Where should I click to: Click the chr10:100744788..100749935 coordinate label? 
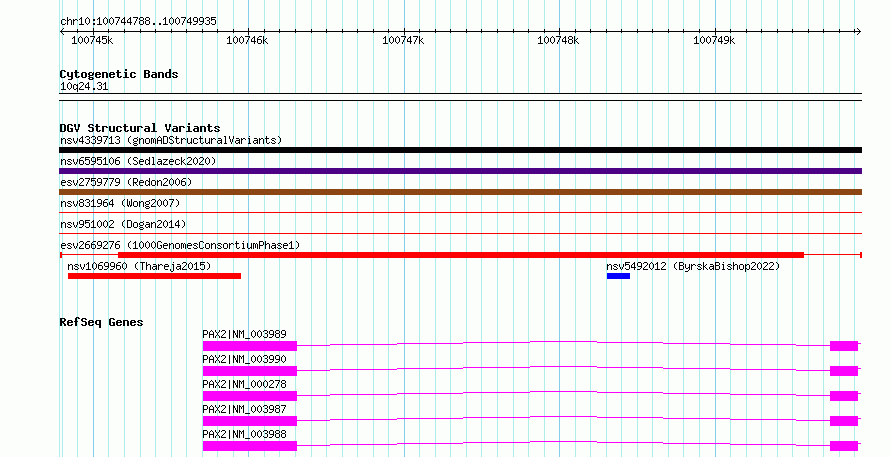point(138,21)
